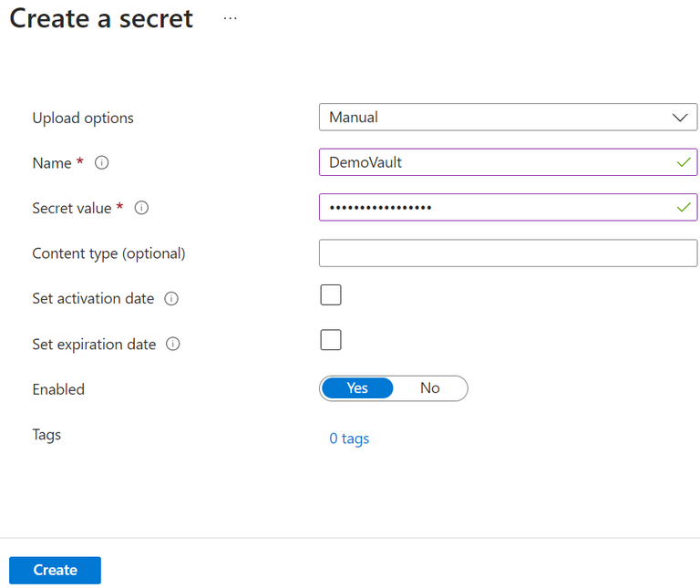Image resolution: width=700 pixels, height=588 pixels.
Task: Open the 0 tags link
Action: [x=349, y=438]
